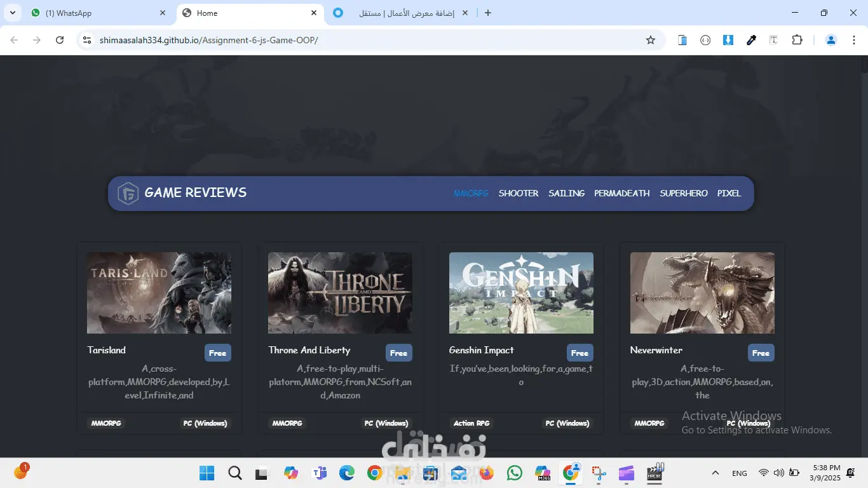Open the Throne And Liberty thumbnail

point(340,293)
